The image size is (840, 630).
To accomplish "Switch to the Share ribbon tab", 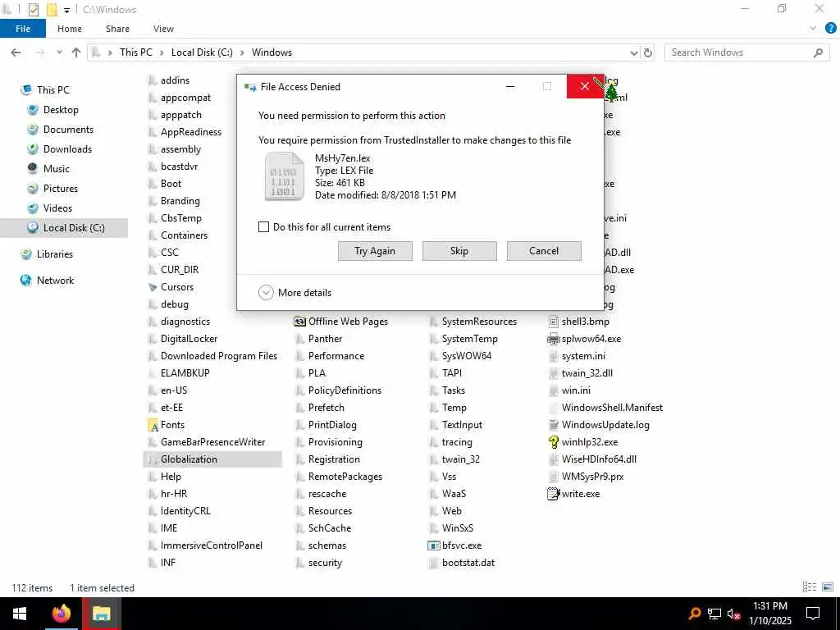I will pos(117,29).
